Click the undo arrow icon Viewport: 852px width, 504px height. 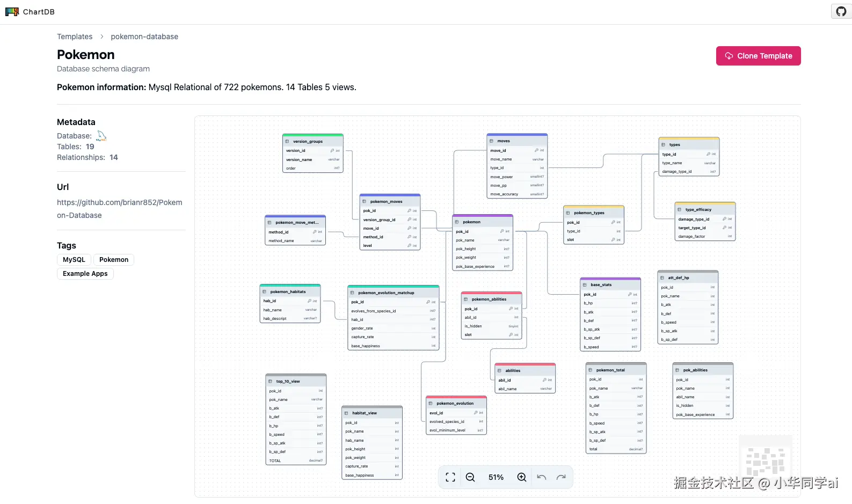coord(542,477)
